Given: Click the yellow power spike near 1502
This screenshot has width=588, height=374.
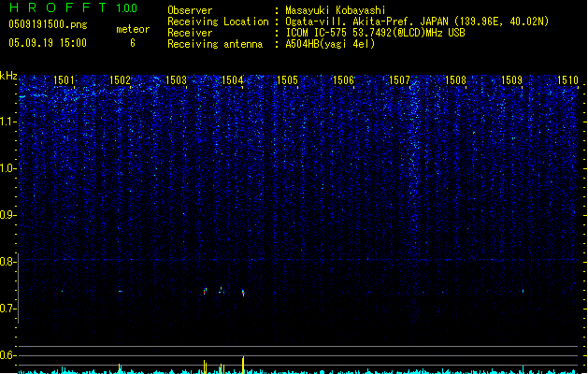Looking at the screenshot, I should 120,368.
